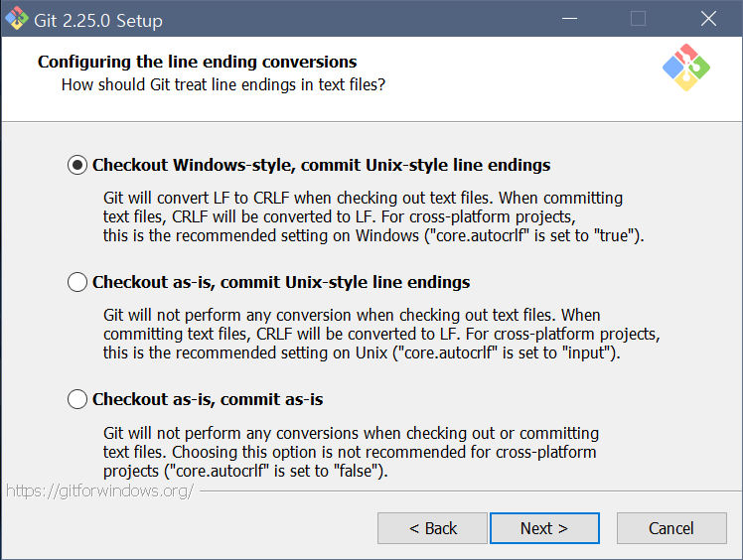Open the gitforwindows.org link
Image resolution: width=743 pixels, height=560 pixels.
pos(100,490)
